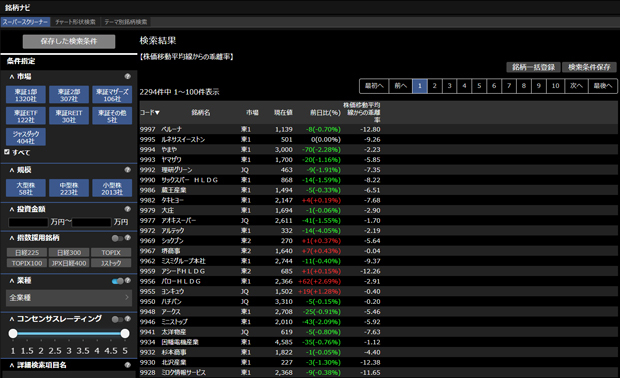Select Jストック index filter
Screen dimensions: 620x378
click(111, 263)
